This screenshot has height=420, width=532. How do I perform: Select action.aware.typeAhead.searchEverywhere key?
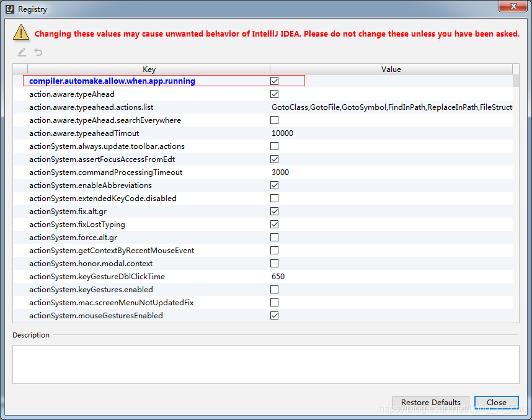pos(105,120)
